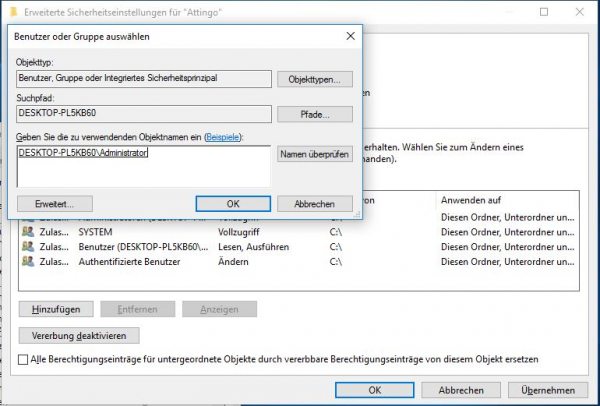Click Vererbung deaktivieren
600x406 pixels.
coord(79,336)
